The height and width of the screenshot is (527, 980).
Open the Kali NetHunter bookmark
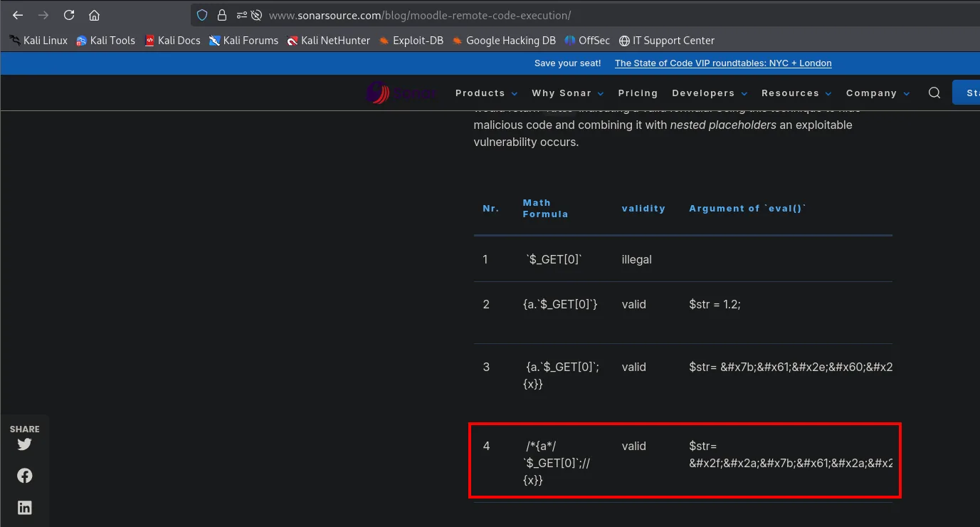[x=329, y=41]
